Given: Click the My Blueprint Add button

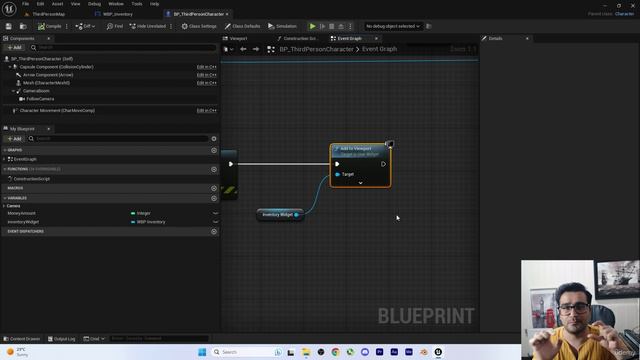Looking at the screenshot, I should tap(15, 139).
